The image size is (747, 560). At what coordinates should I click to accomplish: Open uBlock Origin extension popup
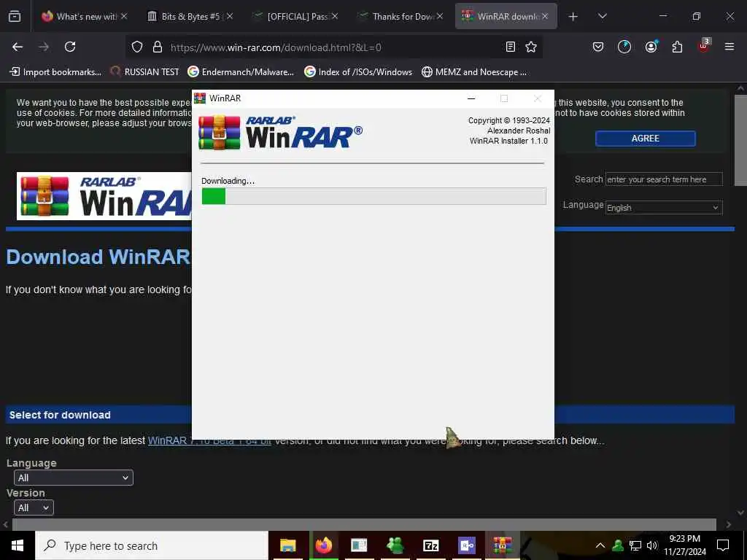[703, 46]
